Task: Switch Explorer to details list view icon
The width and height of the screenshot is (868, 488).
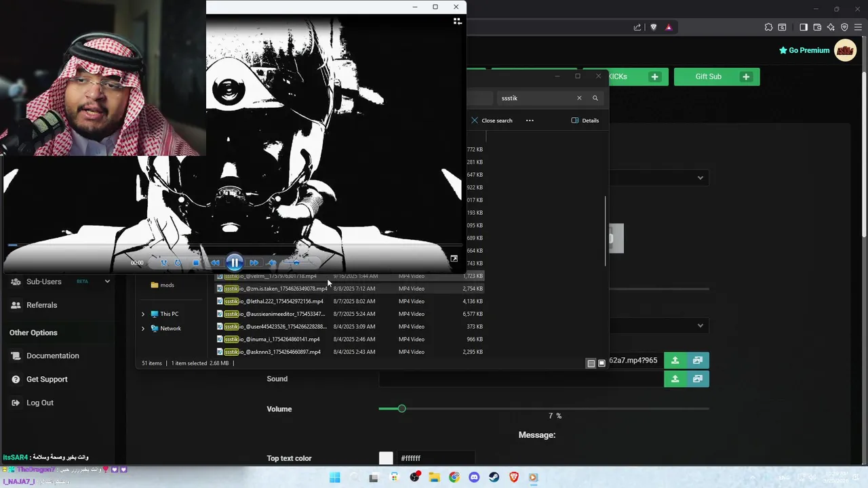Action: click(591, 364)
